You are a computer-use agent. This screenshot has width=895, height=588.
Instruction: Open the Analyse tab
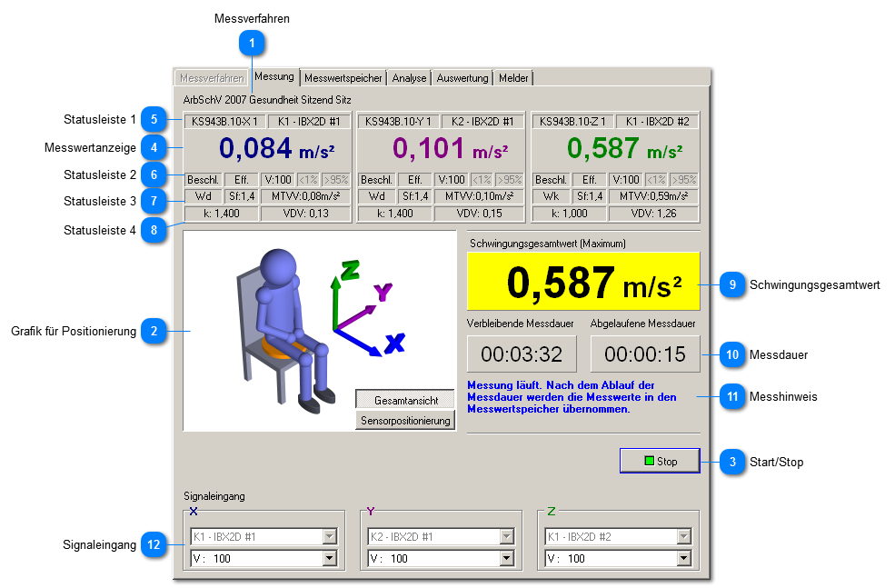point(409,78)
